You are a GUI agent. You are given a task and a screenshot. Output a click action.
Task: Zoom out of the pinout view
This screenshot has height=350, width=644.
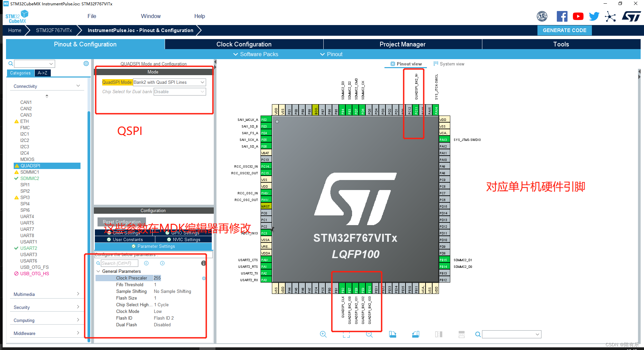(x=369, y=334)
